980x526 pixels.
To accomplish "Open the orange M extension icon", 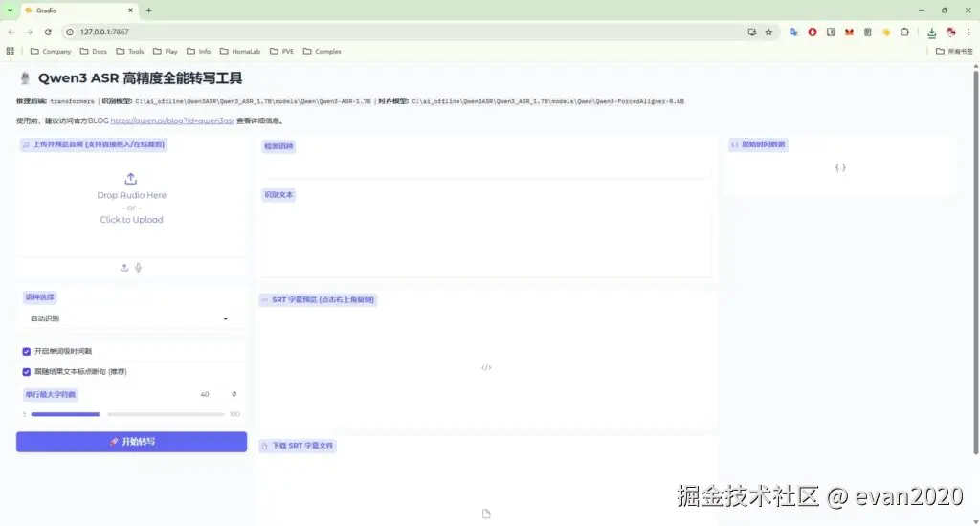I will tap(850, 32).
